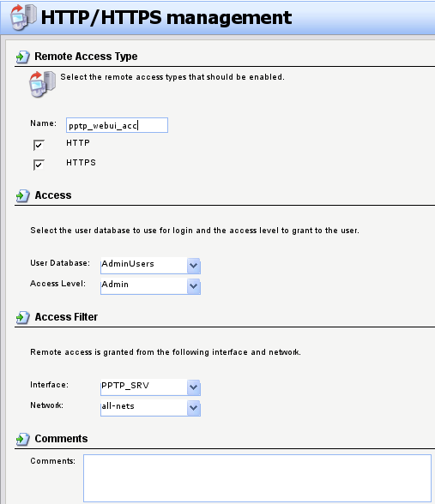Open the User Database dropdown arrow
Image resolution: width=435 pixels, height=504 pixels.
[193, 266]
